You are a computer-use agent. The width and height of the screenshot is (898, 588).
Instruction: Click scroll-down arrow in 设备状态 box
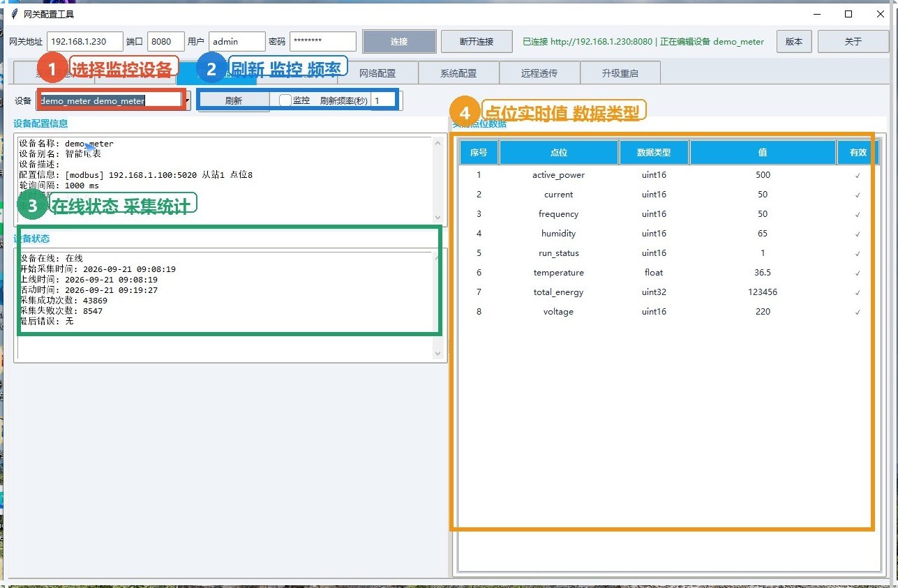(438, 354)
